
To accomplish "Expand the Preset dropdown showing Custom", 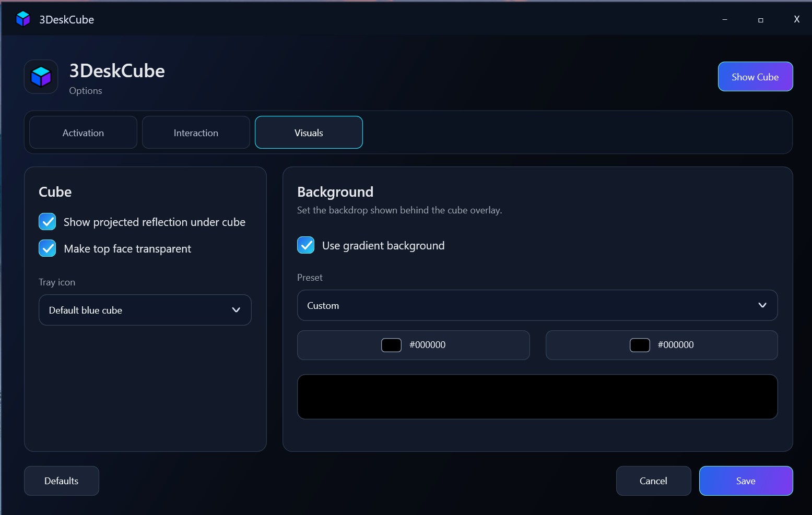I will pos(537,305).
